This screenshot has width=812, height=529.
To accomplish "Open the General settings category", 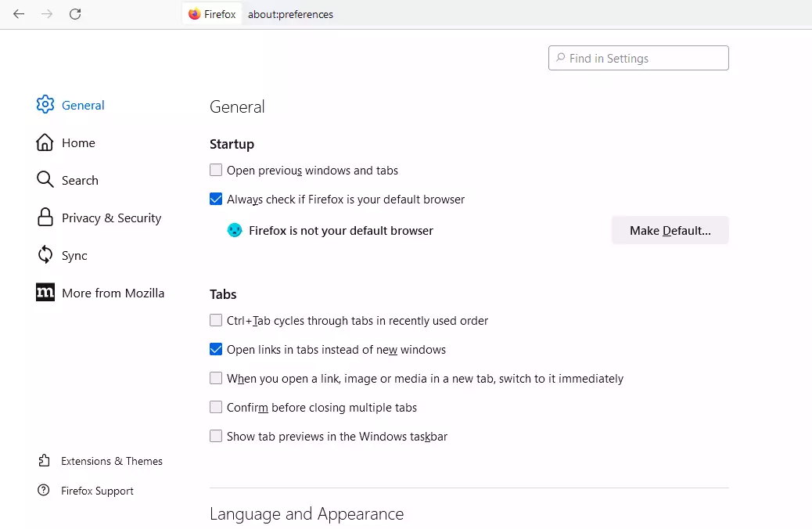I will pos(70,105).
